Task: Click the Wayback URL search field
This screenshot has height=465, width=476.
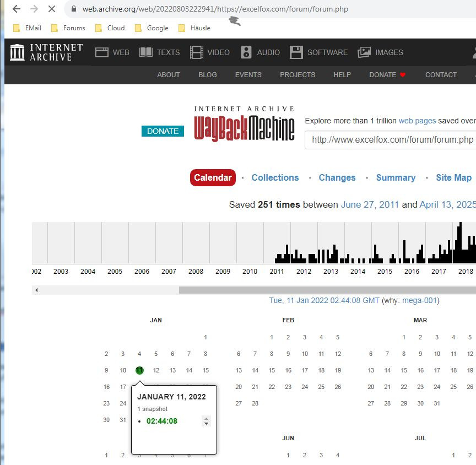Action: coord(391,140)
